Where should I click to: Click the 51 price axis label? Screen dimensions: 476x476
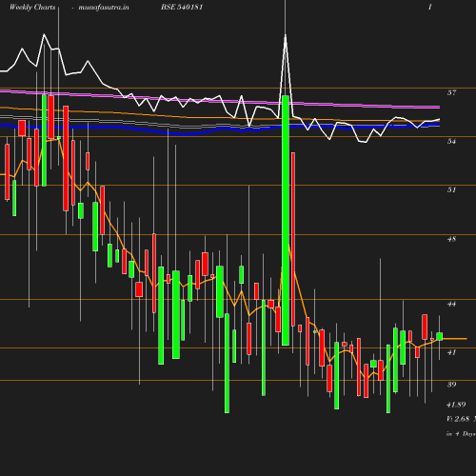coord(451,189)
